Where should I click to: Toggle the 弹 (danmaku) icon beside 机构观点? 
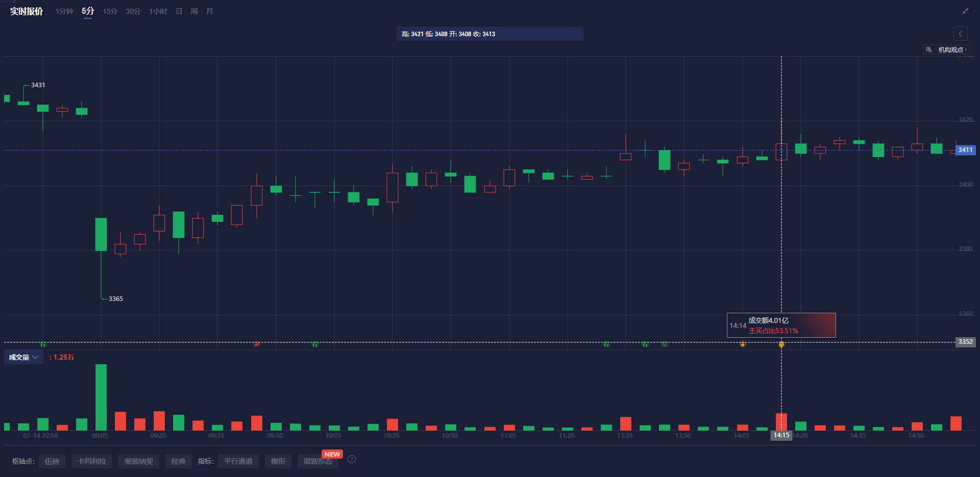[929, 49]
